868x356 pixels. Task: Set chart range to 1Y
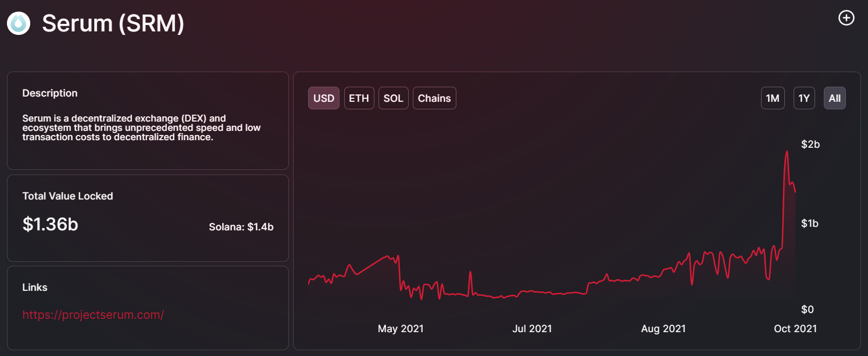(x=804, y=98)
